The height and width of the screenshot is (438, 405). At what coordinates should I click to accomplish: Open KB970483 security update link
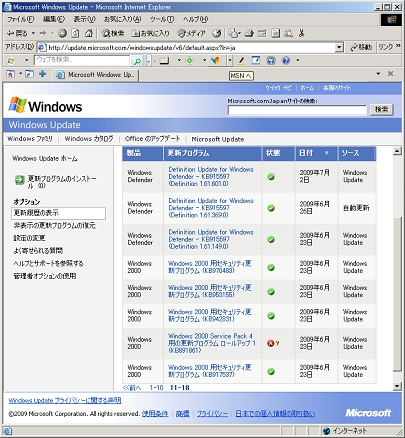(210, 267)
